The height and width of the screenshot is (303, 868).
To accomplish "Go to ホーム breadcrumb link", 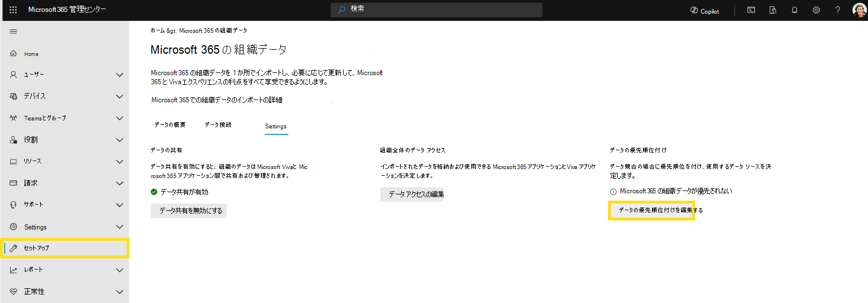I will (158, 31).
